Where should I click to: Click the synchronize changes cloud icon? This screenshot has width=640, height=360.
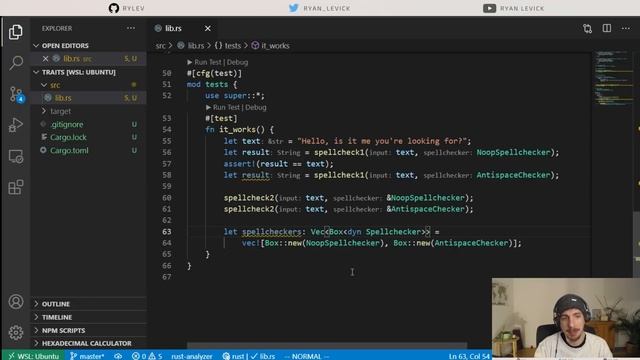pos(118,356)
